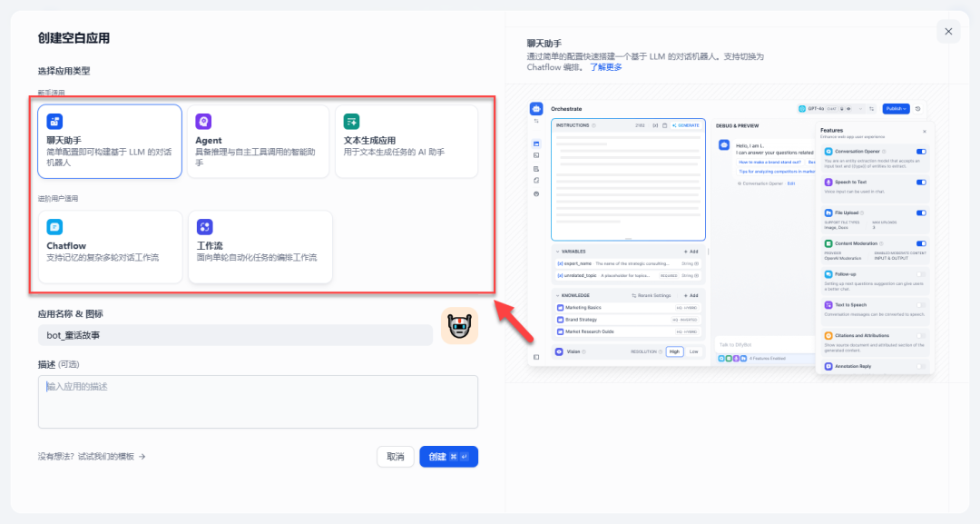Close the Features panel in the preview
Viewport: 980px width, 524px height.
(x=925, y=132)
